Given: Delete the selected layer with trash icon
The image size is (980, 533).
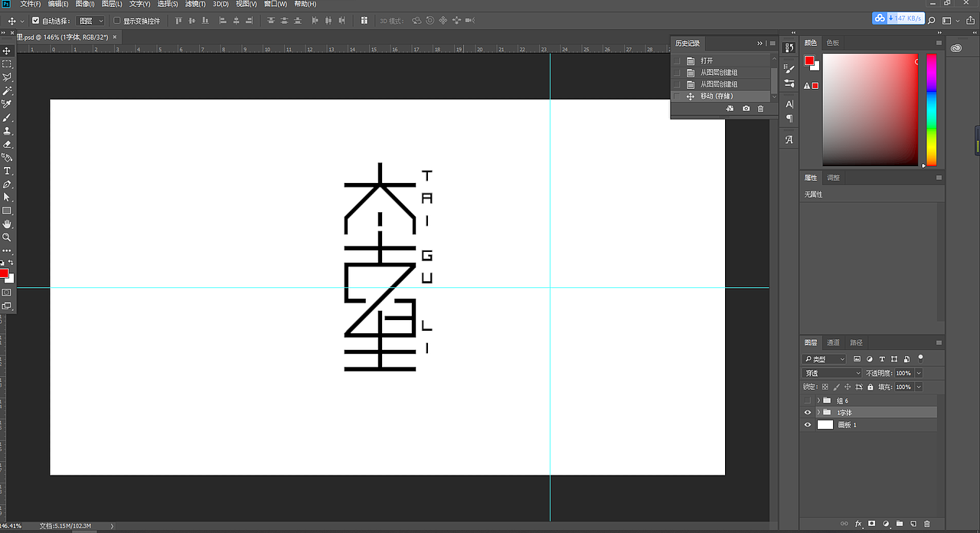Looking at the screenshot, I should (x=927, y=524).
